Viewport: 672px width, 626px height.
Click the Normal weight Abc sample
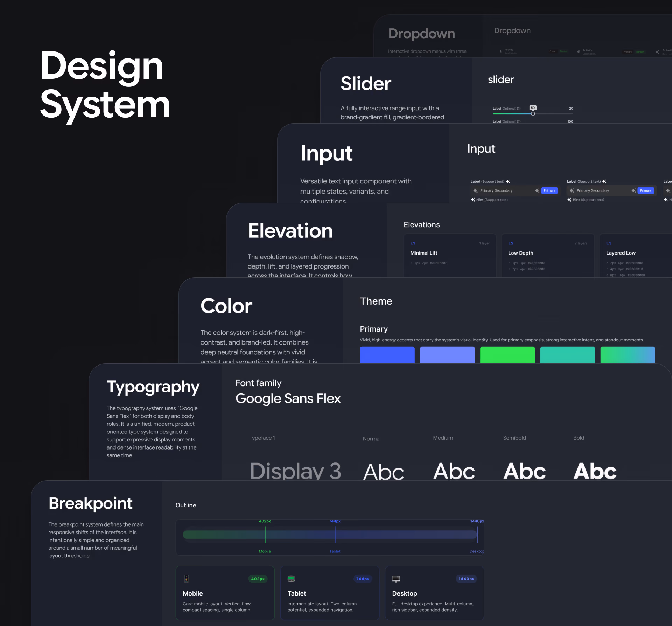pos(384,472)
